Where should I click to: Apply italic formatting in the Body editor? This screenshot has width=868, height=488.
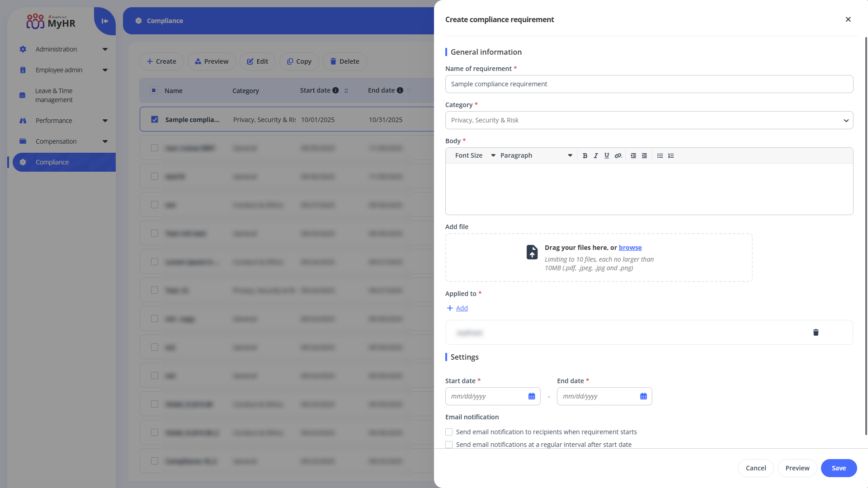point(596,155)
